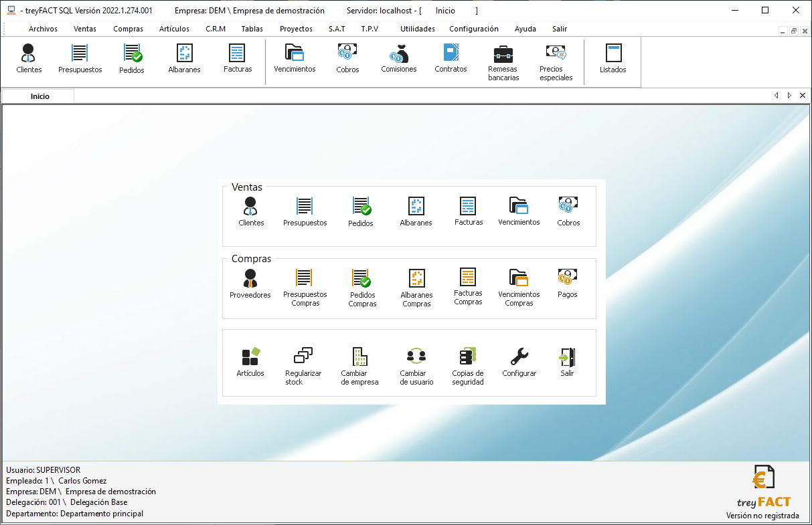Image resolution: width=812 pixels, height=525 pixels.
Task: Click the treyFACT euro logo
Action: click(x=763, y=486)
